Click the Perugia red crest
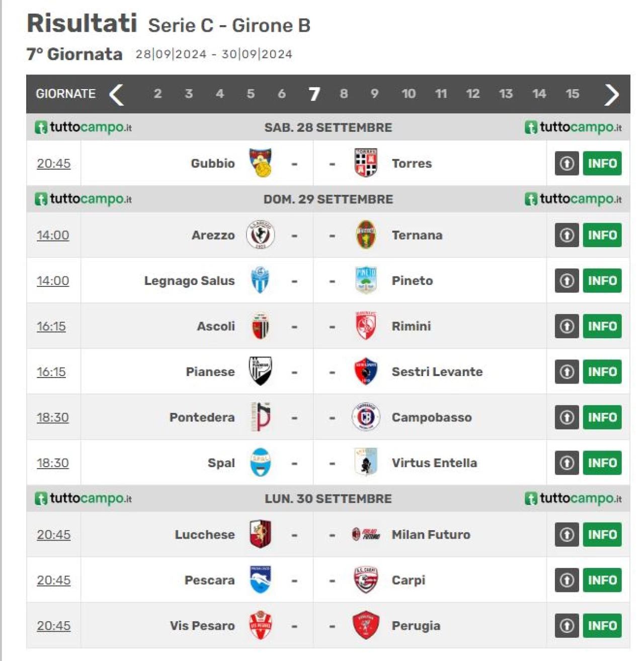The width and height of the screenshot is (644, 661). [x=366, y=625]
